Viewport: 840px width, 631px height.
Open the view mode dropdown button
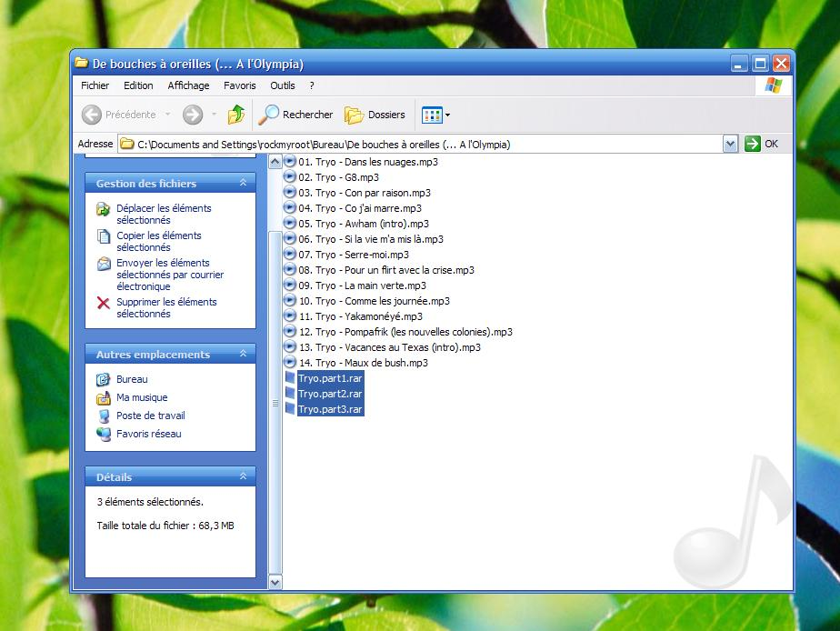click(x=436, y=115)
